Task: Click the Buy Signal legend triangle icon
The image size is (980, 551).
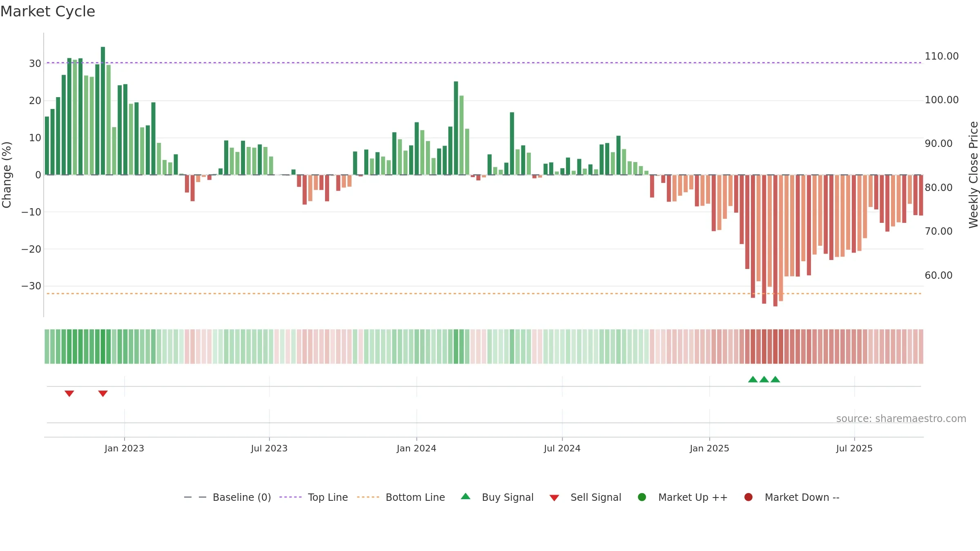Action: 465,496
